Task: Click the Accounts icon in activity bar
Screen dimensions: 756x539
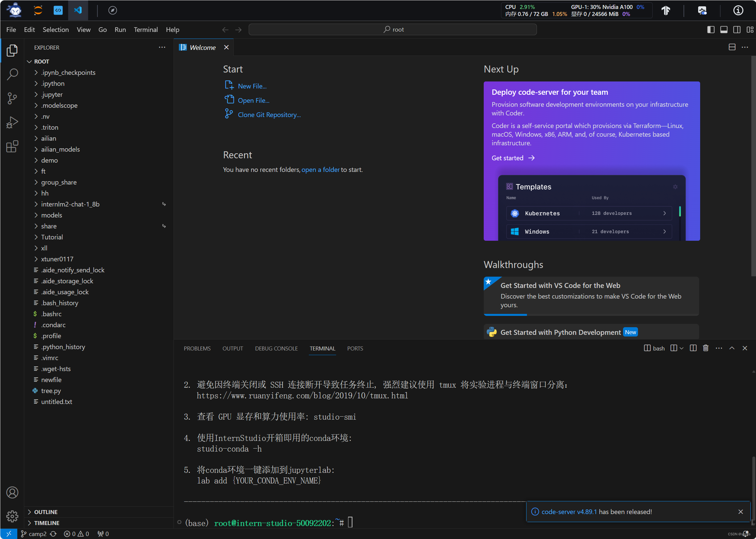Action: [x=12, y=492]
